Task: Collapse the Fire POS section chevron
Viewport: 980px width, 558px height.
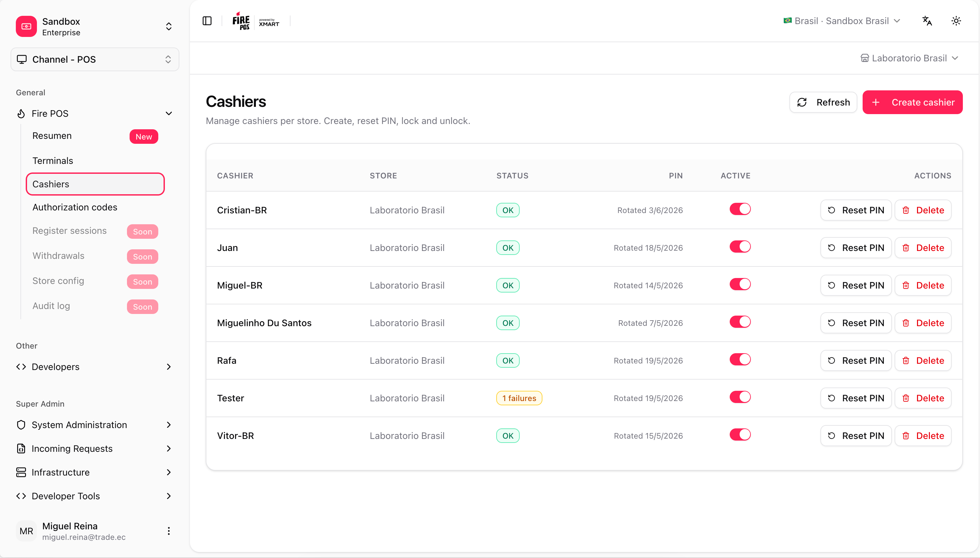Action: [x=168, y=113]
